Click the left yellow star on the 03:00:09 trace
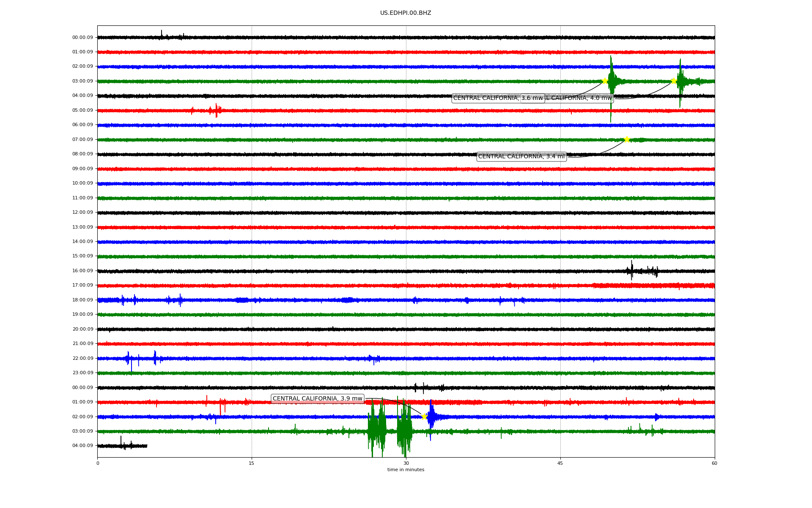This screenshot has width=812, height=508. click(605, 81)
